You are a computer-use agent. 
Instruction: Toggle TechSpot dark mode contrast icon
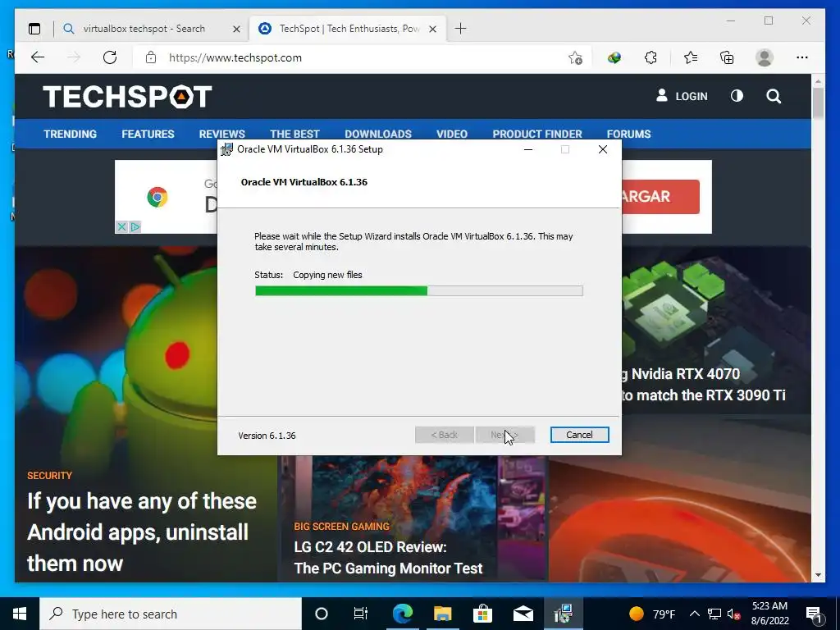(737, 96)
